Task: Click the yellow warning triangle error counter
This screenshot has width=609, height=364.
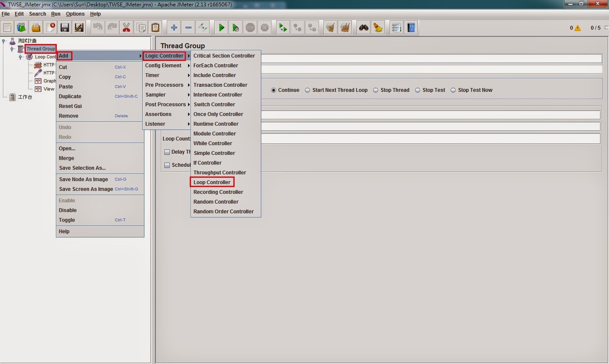Action: click(578, 28)
